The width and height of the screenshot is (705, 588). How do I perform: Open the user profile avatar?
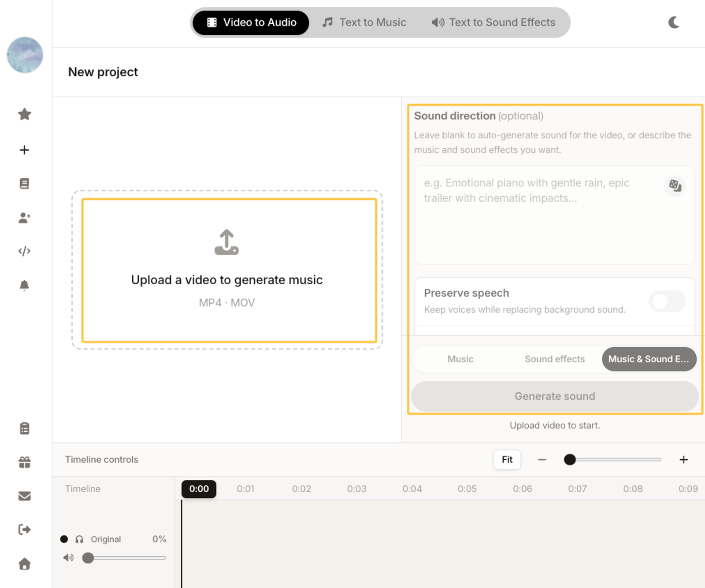pyautogui.click(x=25, y=55)
